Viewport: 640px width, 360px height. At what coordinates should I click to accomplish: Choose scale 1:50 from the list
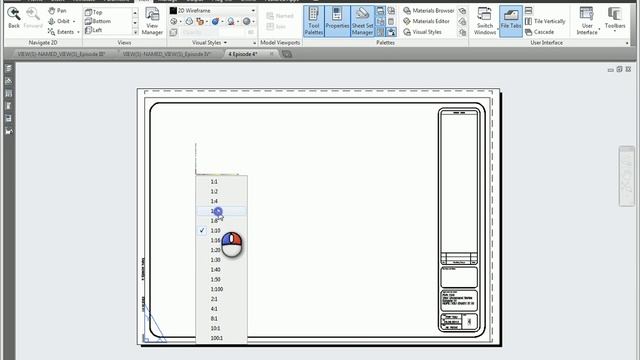click(x=222, y=280)
